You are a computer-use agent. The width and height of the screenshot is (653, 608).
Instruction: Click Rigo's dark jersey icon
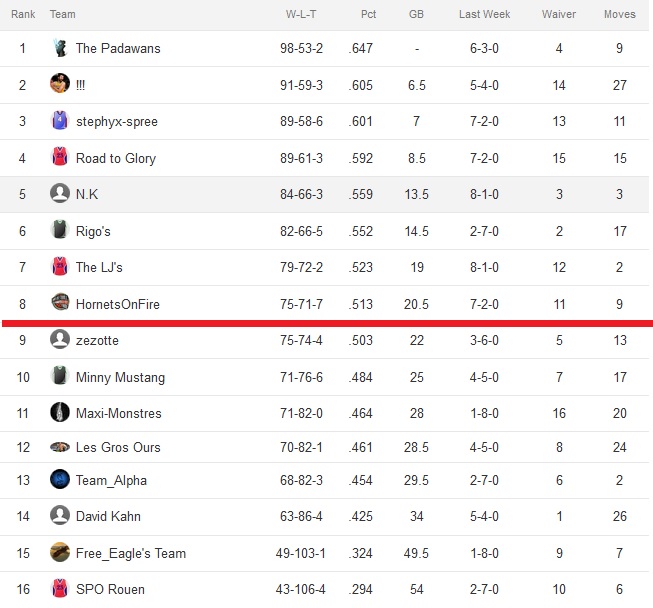tap(60, 229)
